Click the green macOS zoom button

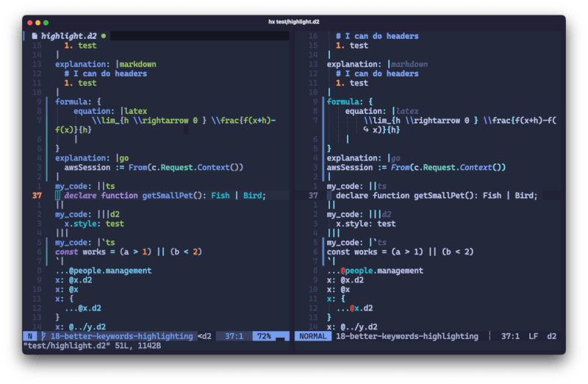pos(46,23)
